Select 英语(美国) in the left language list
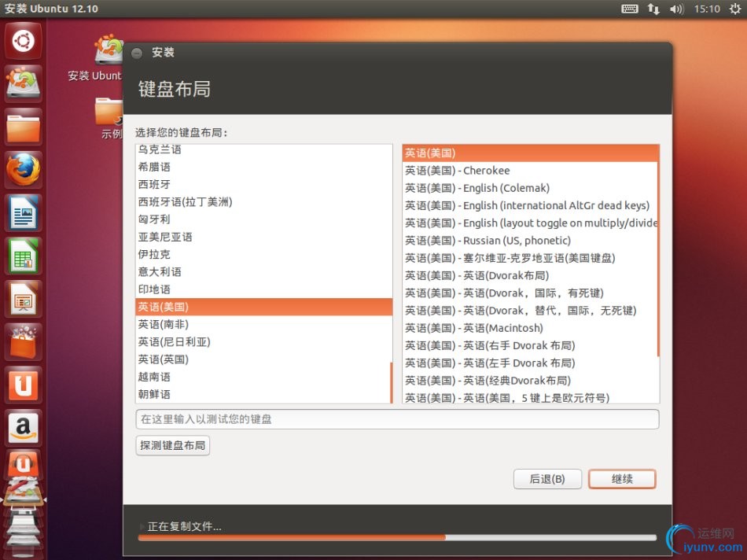This screenshot has width=747, height=560. click(x=263, y=307)
